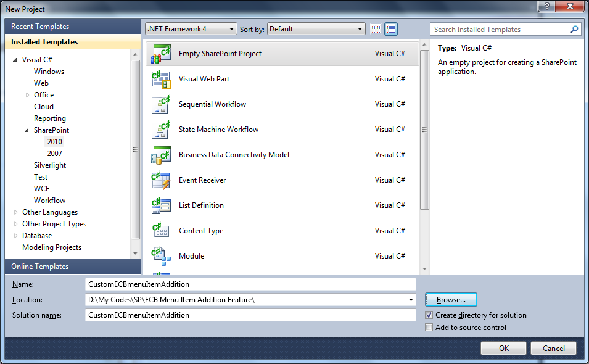Open the Installed Templates section
This screenshot has height=364, width=589.
(x=73, y=42)
